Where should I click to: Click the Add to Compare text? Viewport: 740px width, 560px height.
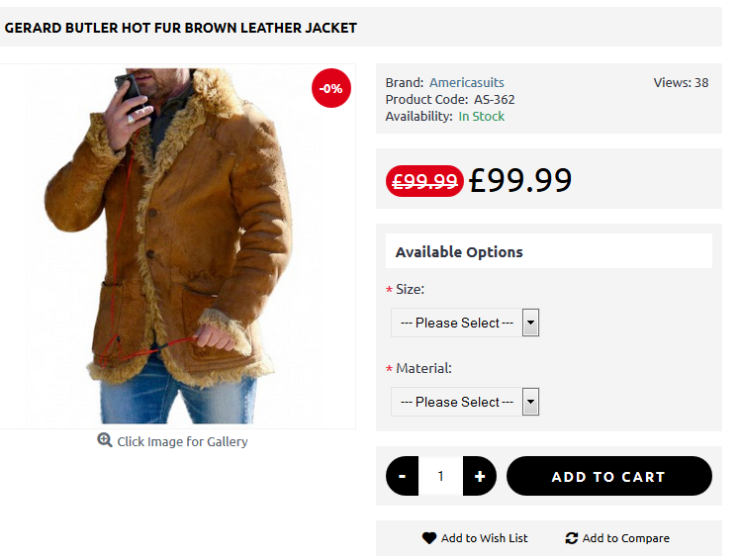[625, 538]
